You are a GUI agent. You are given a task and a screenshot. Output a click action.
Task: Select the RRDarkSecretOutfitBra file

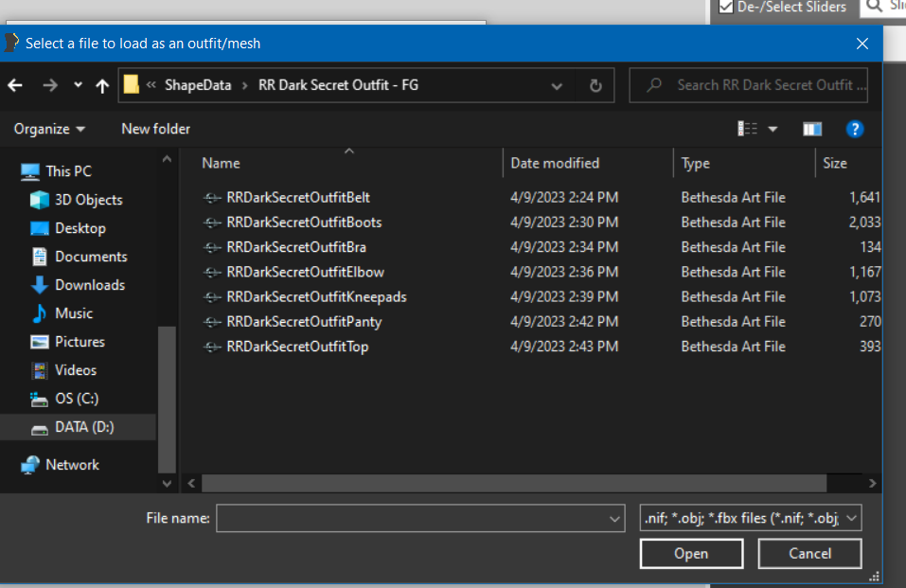point(296,247)
